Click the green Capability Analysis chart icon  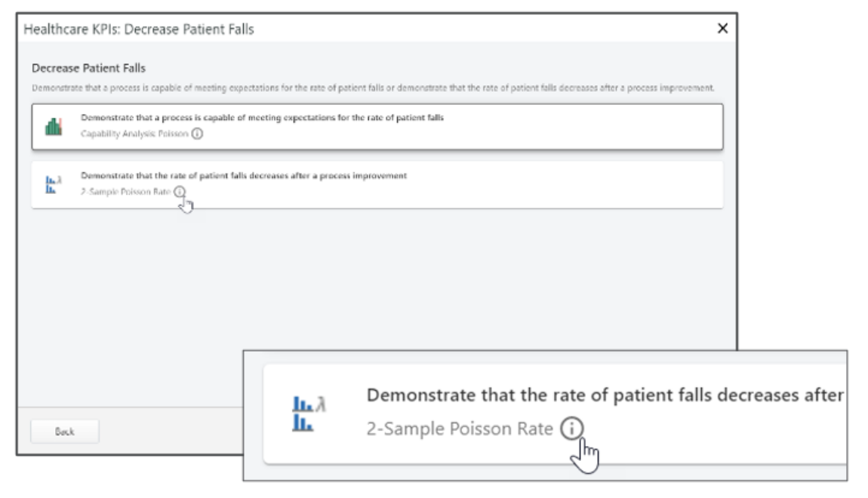[53, 127]
